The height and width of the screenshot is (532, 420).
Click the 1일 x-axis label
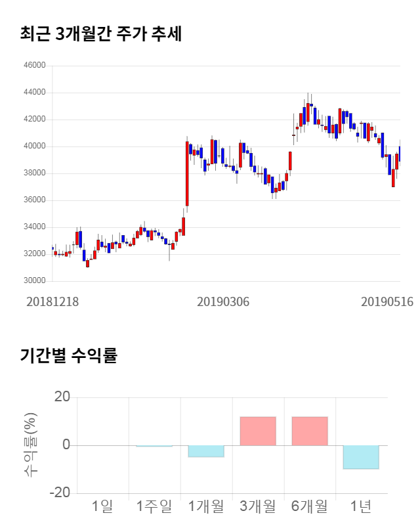[x=102, y=506]
